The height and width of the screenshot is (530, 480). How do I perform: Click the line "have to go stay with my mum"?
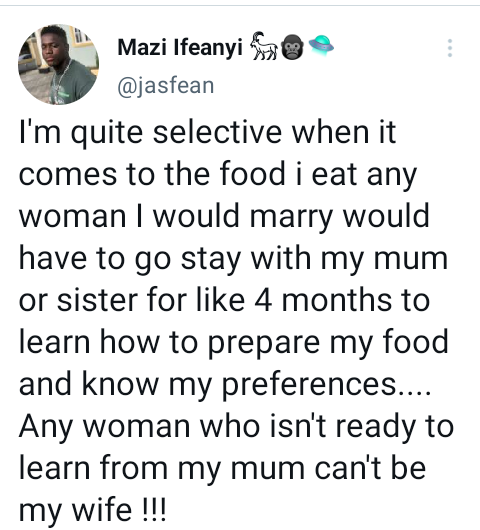(x=234, y=259)
